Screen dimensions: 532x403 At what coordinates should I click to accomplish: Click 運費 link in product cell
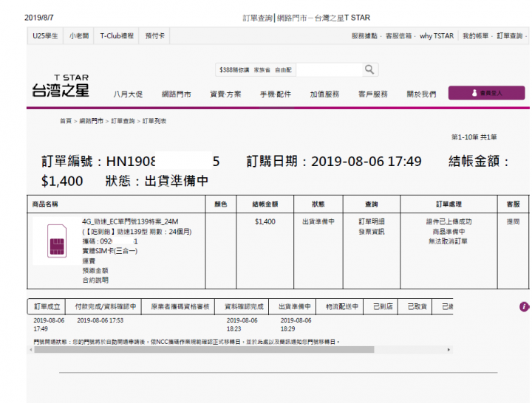click(x=89, y=261)
